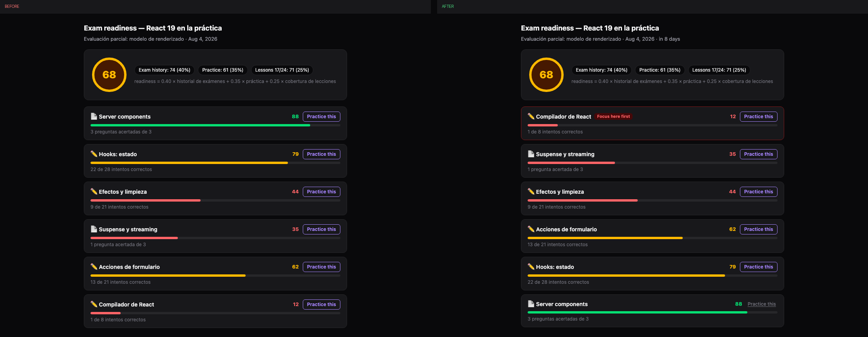Practice Suspense y streaming in the BEFORE panel
The height and width of the screenshot is (337, 868).
tap(322, 229)
